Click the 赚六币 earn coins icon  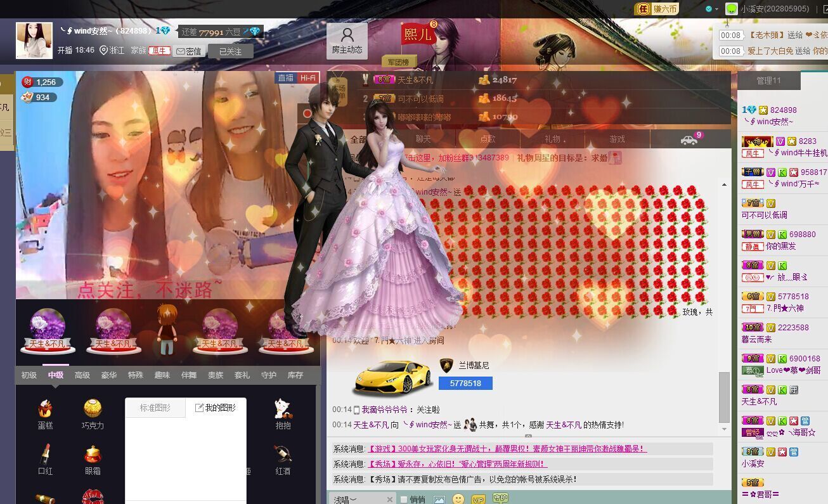click(657, 9)
